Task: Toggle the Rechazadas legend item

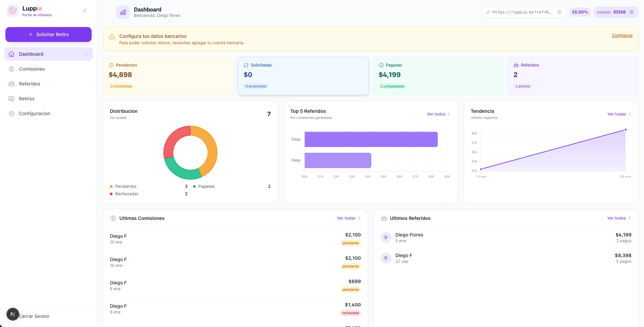Action: [x=126, y=194]
